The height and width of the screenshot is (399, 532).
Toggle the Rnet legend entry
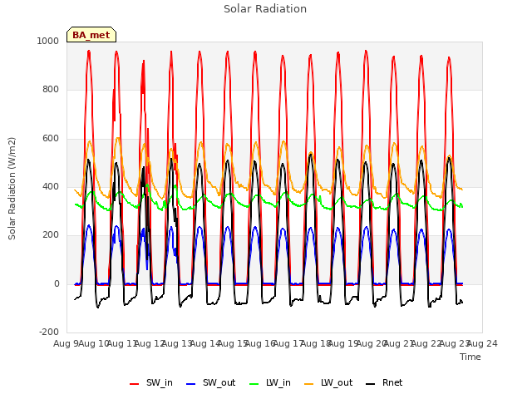click(384, 382)
